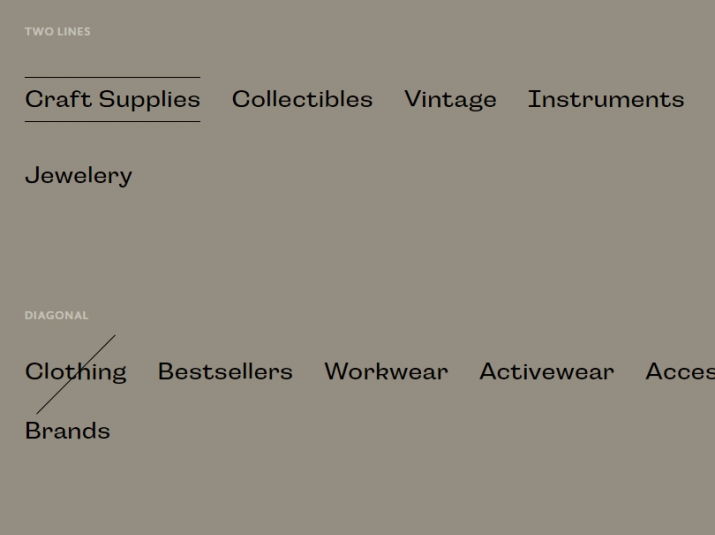The image size is (715, 535).
Task: Click the DIAGONAL section label
Action: [x=57, y=316]
